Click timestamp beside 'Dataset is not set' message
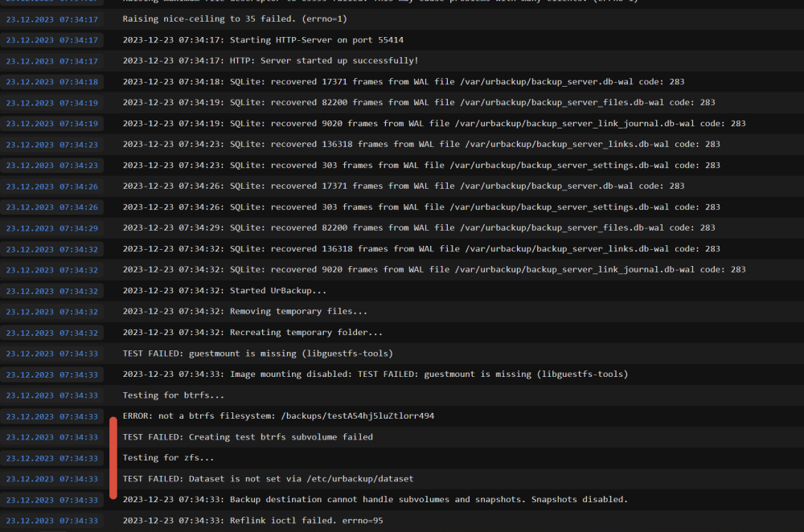This screenshot has width=804, height=532. tap(51, 479)
